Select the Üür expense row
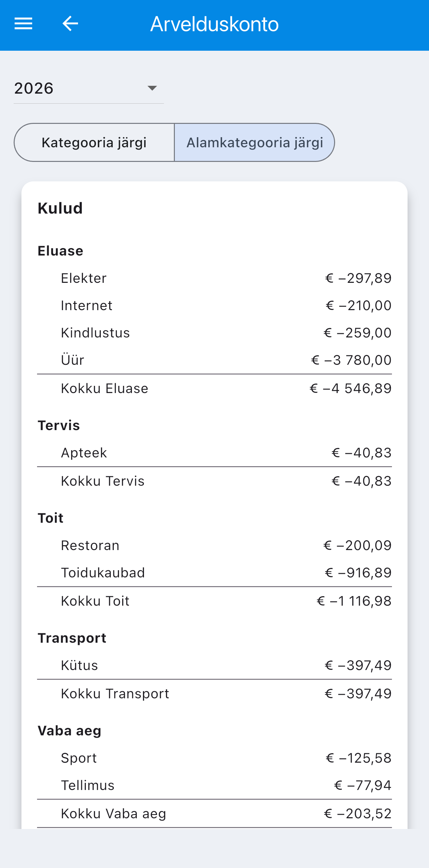 pos(214,360)
